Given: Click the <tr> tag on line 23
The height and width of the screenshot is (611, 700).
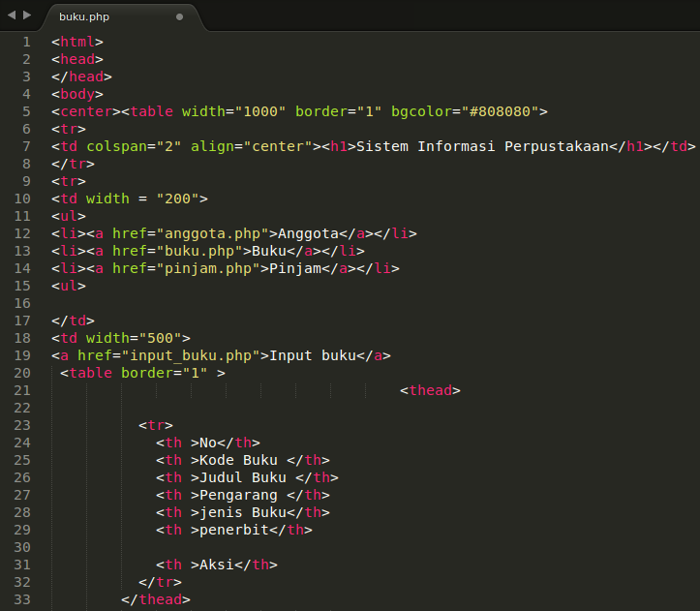Looking at the screenshot, I should pyautogui.click(x=156, y=425).
